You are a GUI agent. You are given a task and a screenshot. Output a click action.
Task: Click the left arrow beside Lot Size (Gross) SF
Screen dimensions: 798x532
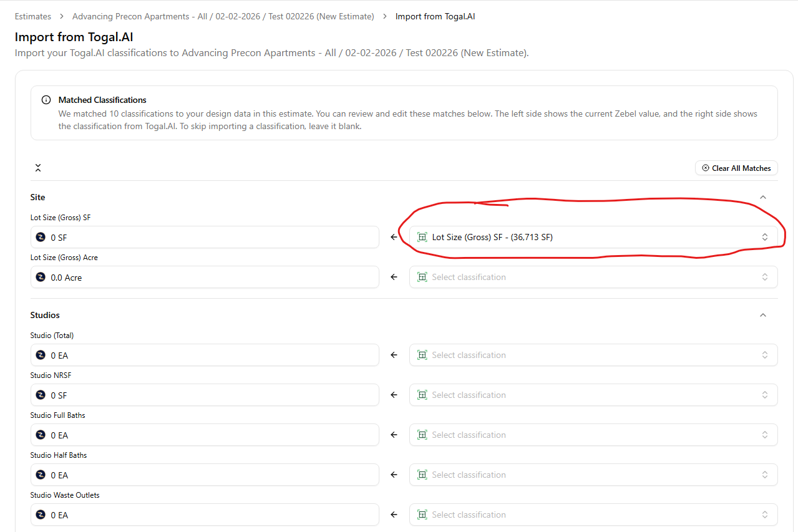pyautogui.click(x=394, y=237)
